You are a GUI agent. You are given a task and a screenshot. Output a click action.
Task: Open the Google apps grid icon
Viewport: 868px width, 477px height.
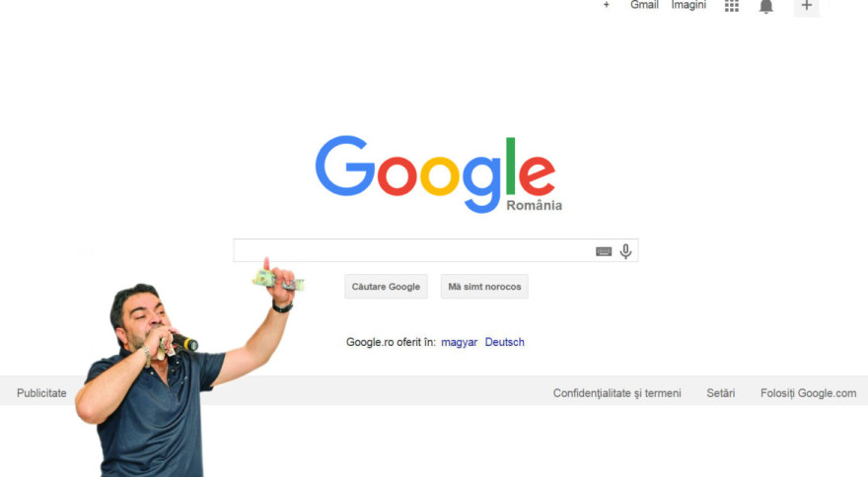pos(732,6)
